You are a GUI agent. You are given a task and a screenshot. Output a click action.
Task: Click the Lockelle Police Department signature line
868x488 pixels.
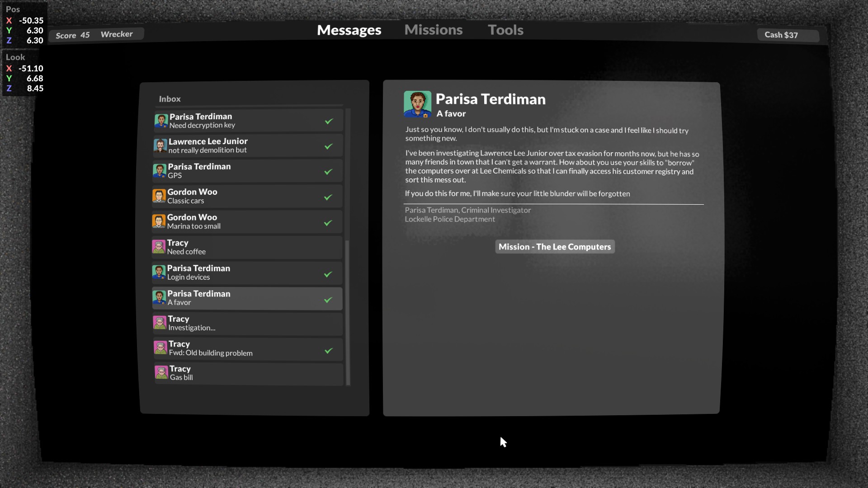coord(450,219)
